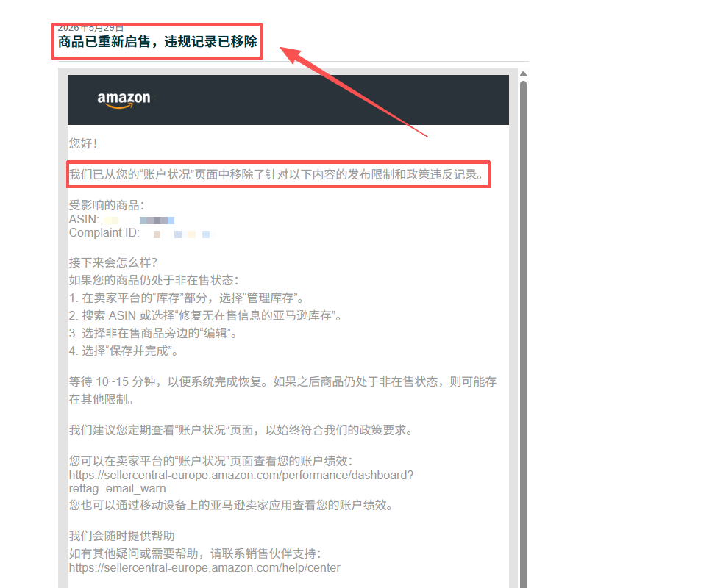The width and height of the screenshot is (726, 588).
Task: Click the Amazon logo in email header
Action: (x=124, y=100)
